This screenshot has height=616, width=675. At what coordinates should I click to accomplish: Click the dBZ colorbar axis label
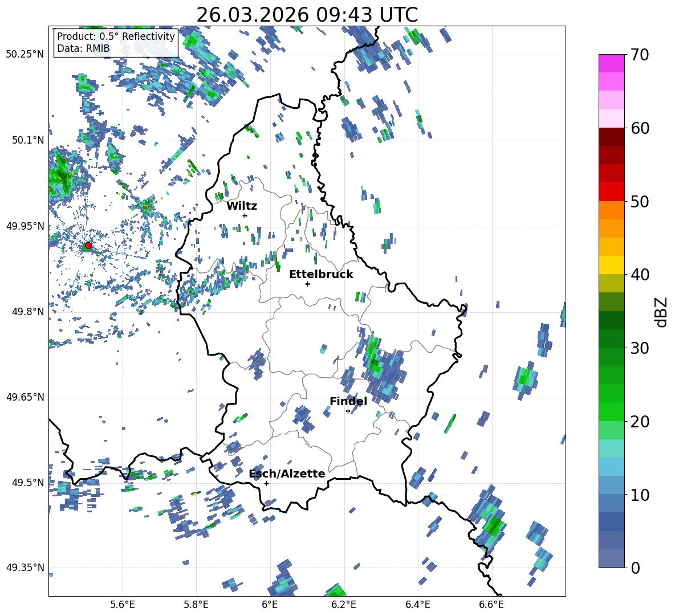click(x=662, y=312)
